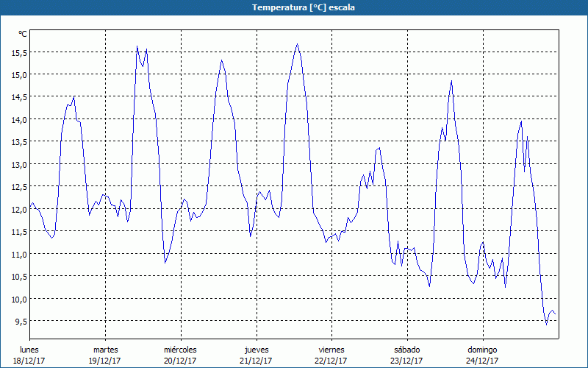The height and width of the screenshot is (368, 588).
Task: Click the date 18/12/17 on the time axis
Action: (30, 361)
